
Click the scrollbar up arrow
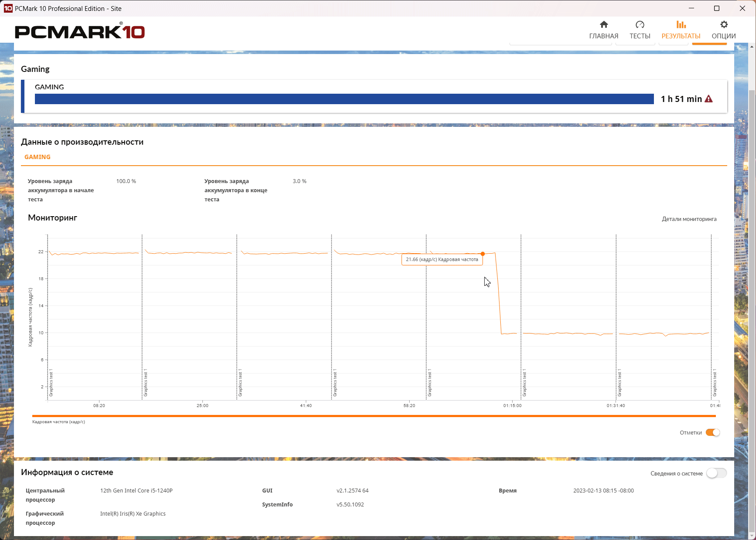[x=752, y=46]
